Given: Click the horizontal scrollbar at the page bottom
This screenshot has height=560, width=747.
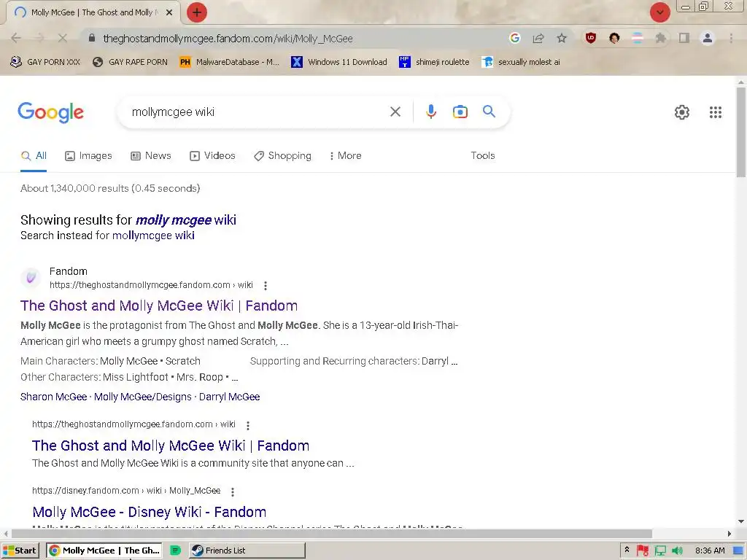Looking at the screenshot, I should (332, 533).
